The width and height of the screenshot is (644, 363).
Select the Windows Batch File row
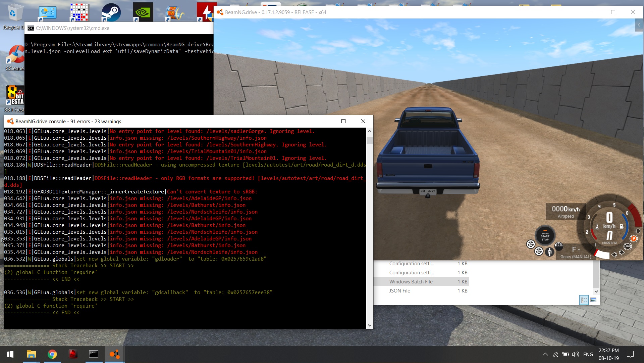pyautogui.click(x=421, y=282)
